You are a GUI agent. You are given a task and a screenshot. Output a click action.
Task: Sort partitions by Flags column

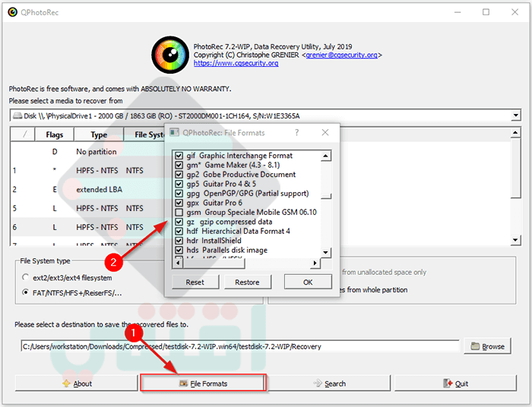[54, 134]
